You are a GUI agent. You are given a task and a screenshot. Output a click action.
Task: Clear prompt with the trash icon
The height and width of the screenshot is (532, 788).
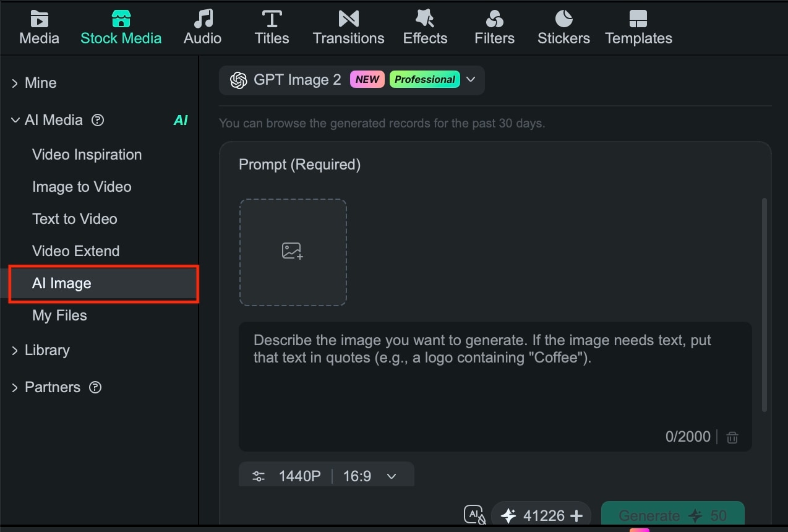[x=732, y=437]
